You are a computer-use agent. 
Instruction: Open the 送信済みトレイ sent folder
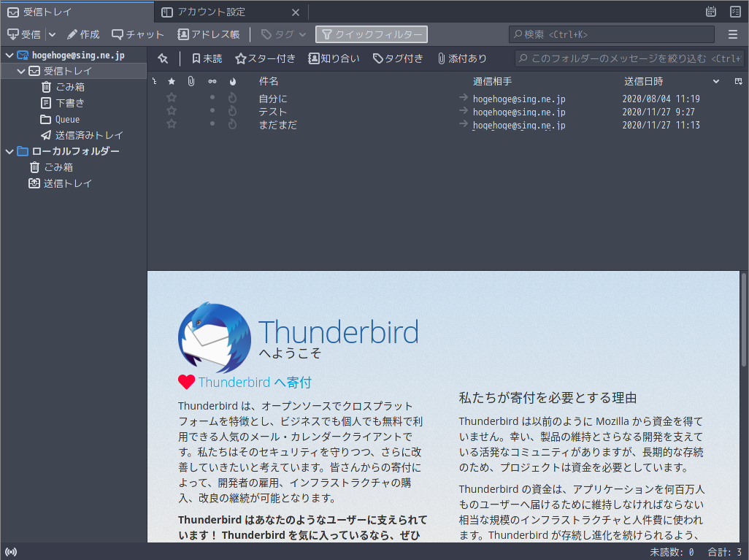tap(89, 135)
